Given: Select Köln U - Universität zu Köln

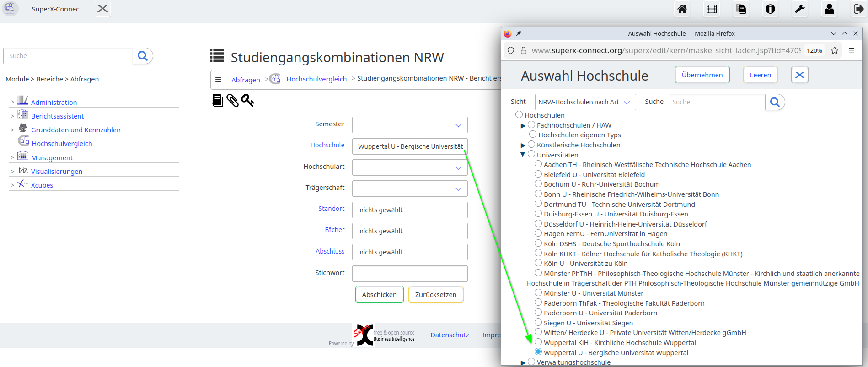Looking at the screenshot, I should [538, 263].
